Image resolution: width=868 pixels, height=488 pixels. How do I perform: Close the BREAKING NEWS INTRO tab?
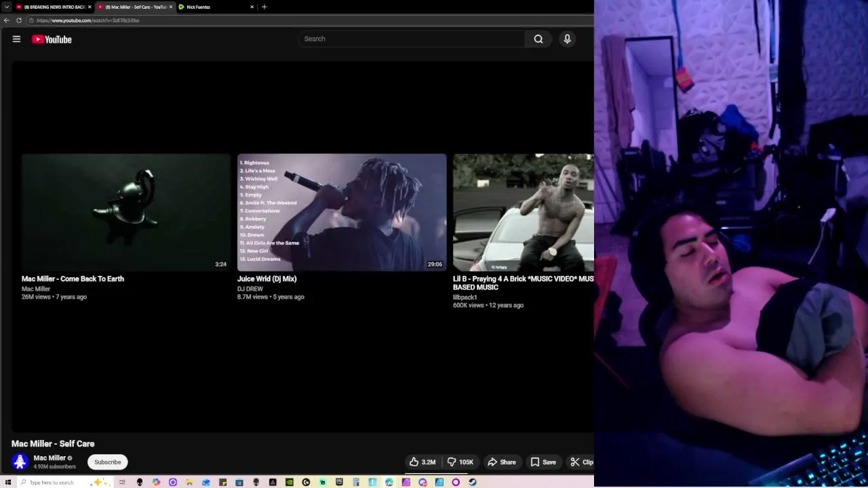pos(90,7)
